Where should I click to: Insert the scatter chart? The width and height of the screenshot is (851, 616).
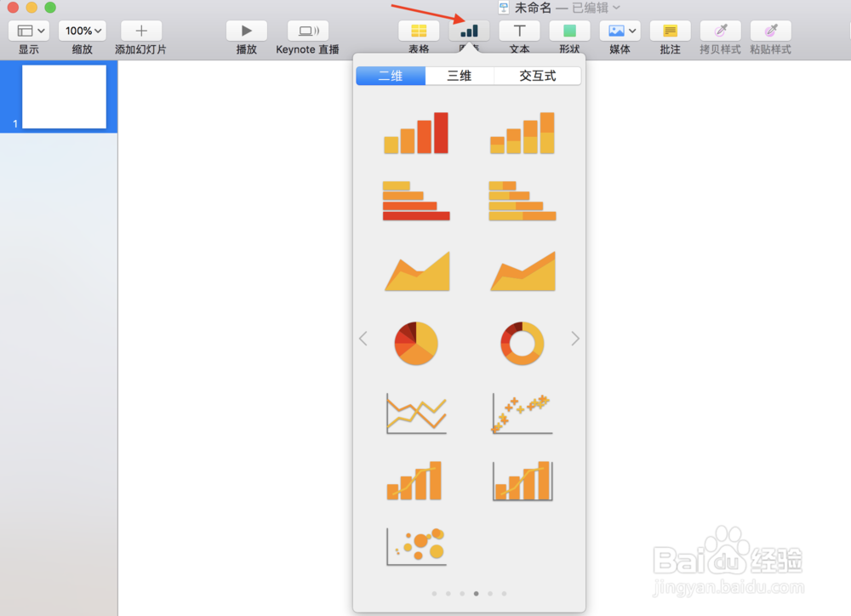[x=523, y=414]
